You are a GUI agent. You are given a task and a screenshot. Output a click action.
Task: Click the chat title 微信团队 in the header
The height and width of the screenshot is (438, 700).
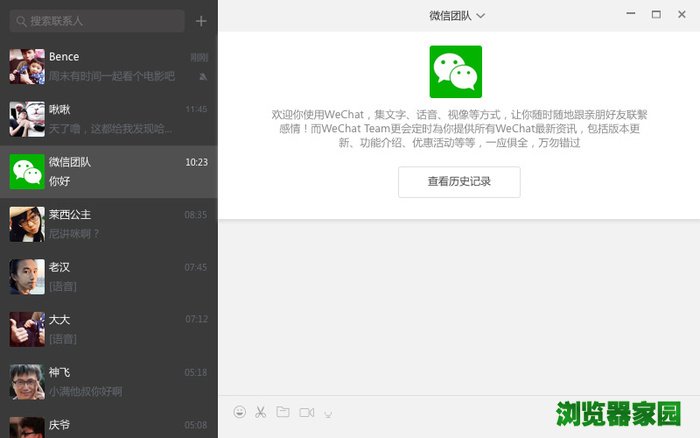pos(450,16)
